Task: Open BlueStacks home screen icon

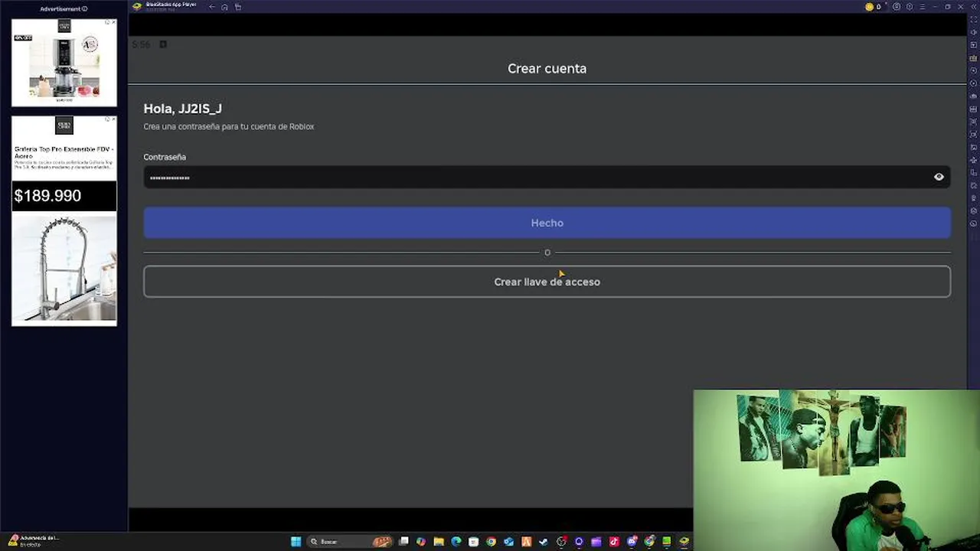Action: click(x=224, y=7)
